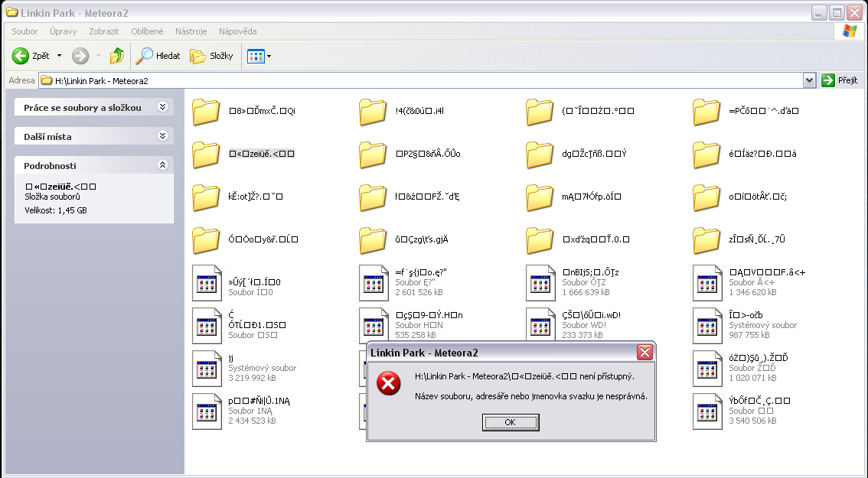Open the Nástroje menu
Screen dimensions: 868x478
pos(191,31)
